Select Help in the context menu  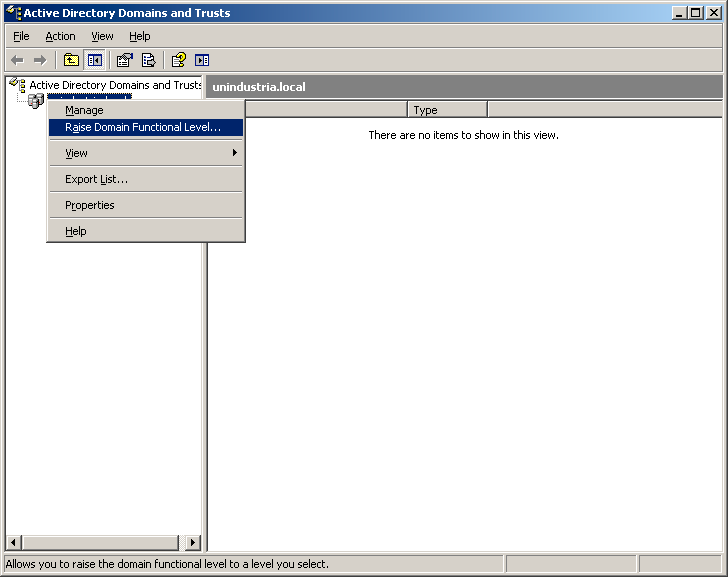pos(146,231)
